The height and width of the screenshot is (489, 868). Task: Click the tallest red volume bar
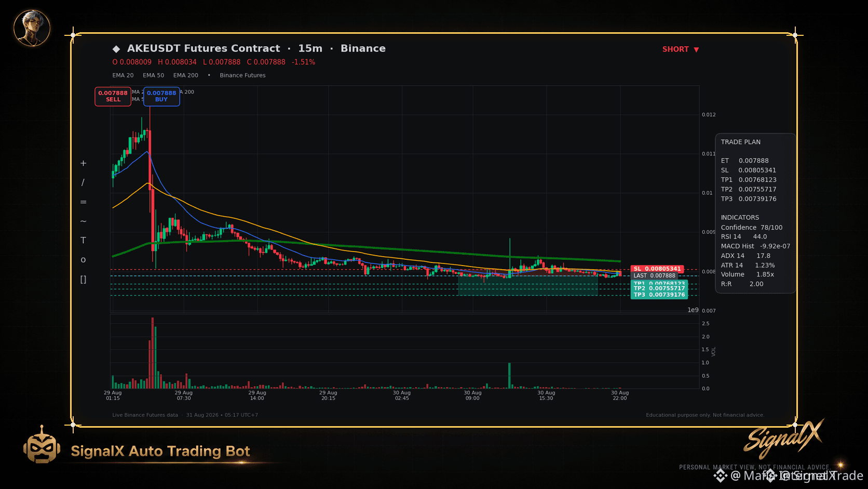pos(152,353)
